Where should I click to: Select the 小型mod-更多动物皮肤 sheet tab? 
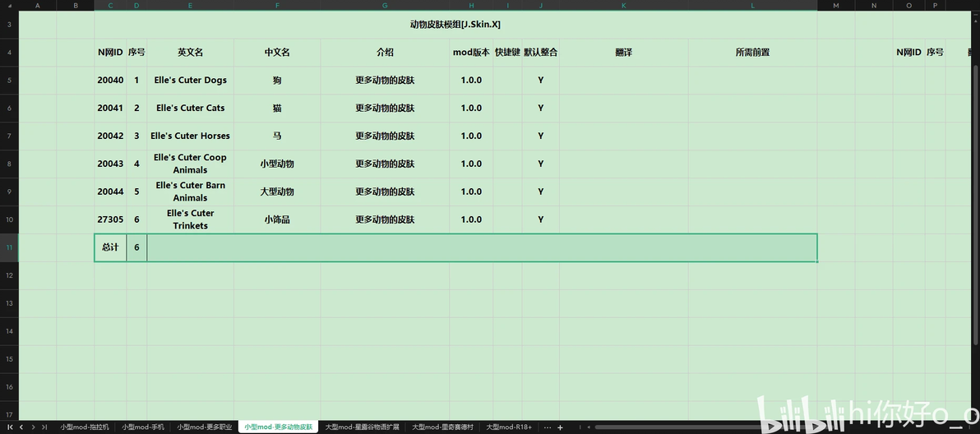coord(278,427)
